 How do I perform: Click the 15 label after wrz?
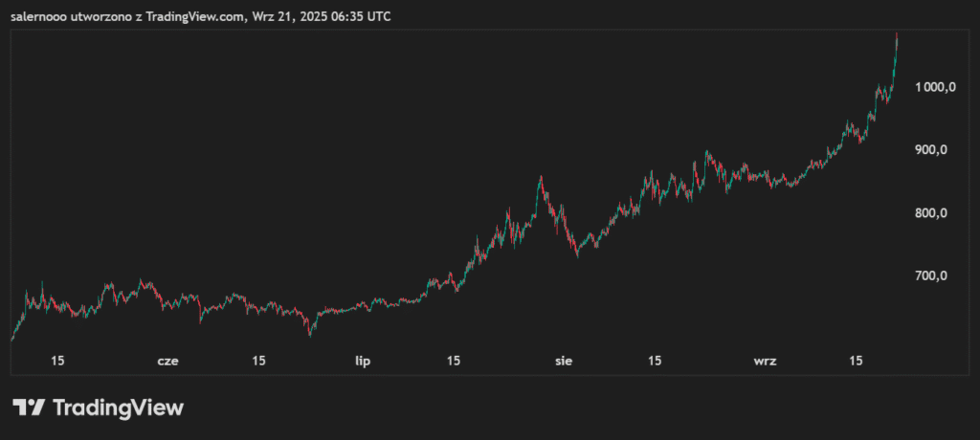[857, 361]
